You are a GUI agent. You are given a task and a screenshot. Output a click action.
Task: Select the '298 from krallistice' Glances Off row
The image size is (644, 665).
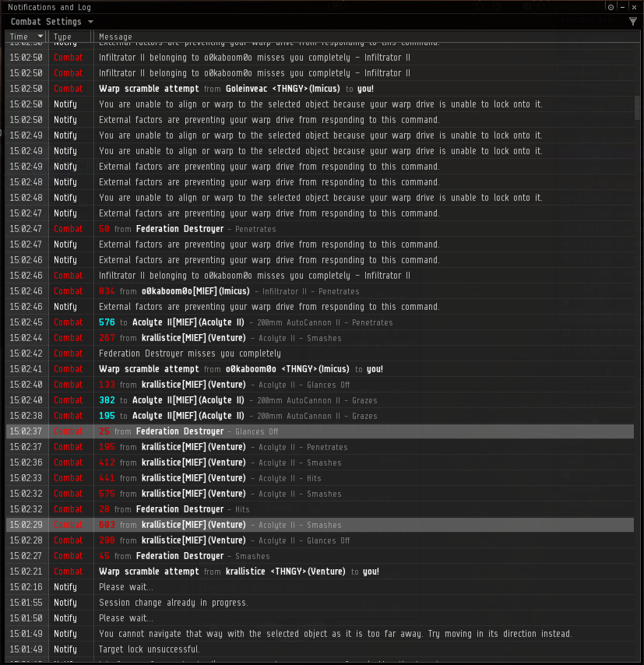point(320,540)
